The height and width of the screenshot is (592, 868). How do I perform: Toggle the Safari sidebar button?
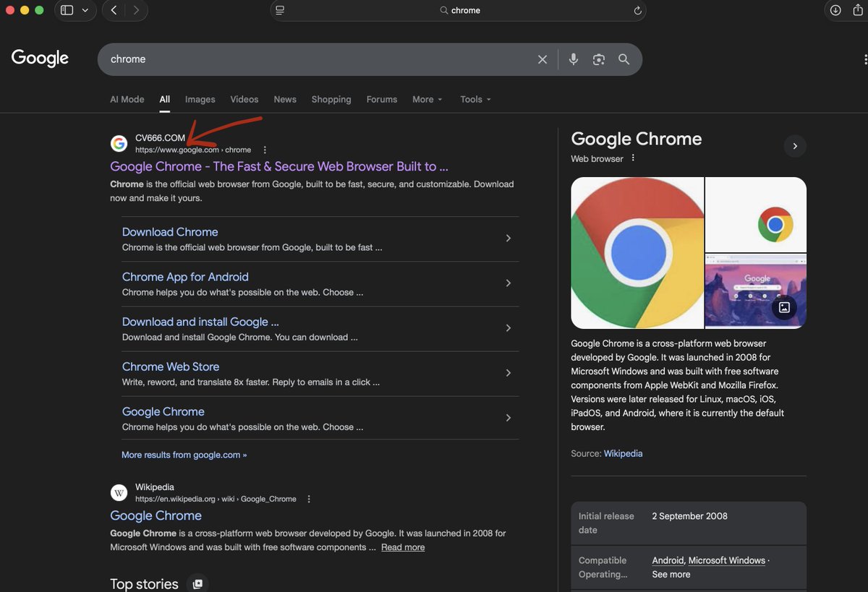point(67,10)
